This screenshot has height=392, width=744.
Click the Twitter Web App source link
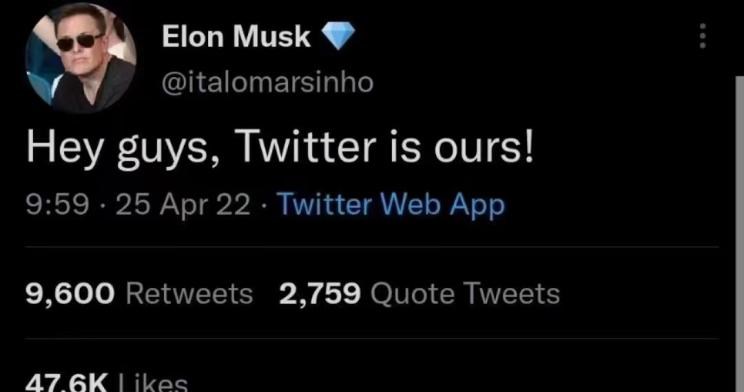tap(391, 205)
